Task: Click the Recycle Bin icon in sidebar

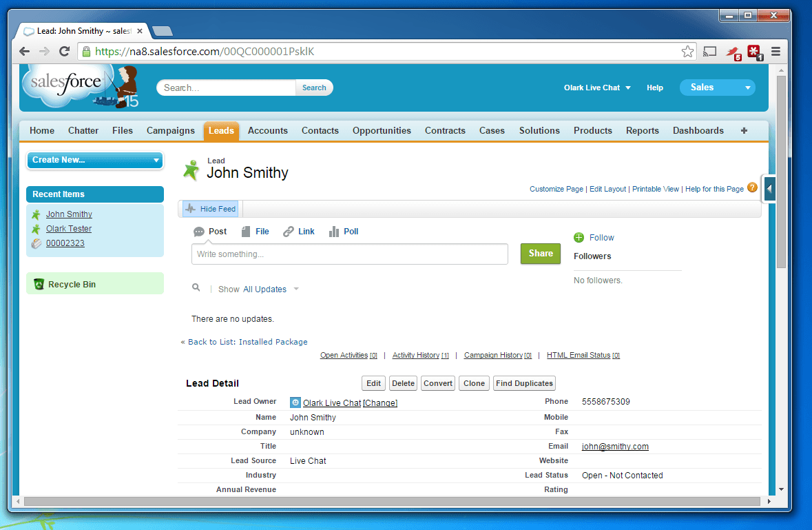Action: point(39,284)
